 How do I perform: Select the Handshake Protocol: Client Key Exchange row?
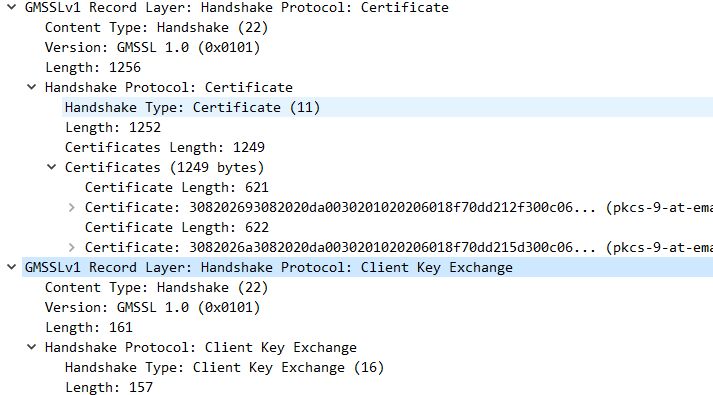click(x=201, y=347)
